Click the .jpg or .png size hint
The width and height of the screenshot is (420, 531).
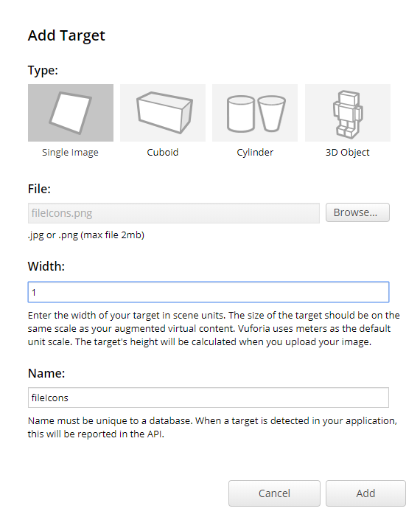[x=86, y=235]
